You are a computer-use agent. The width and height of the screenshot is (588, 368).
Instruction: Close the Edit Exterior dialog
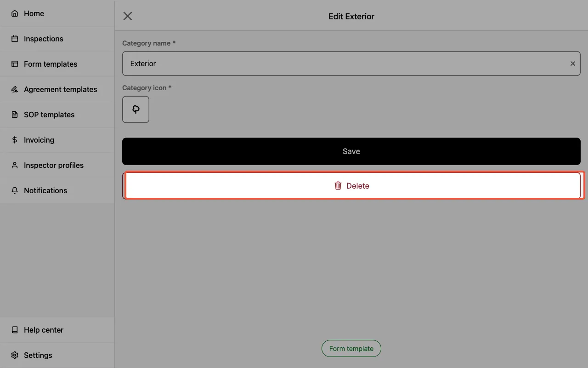[x=127, y=16]
